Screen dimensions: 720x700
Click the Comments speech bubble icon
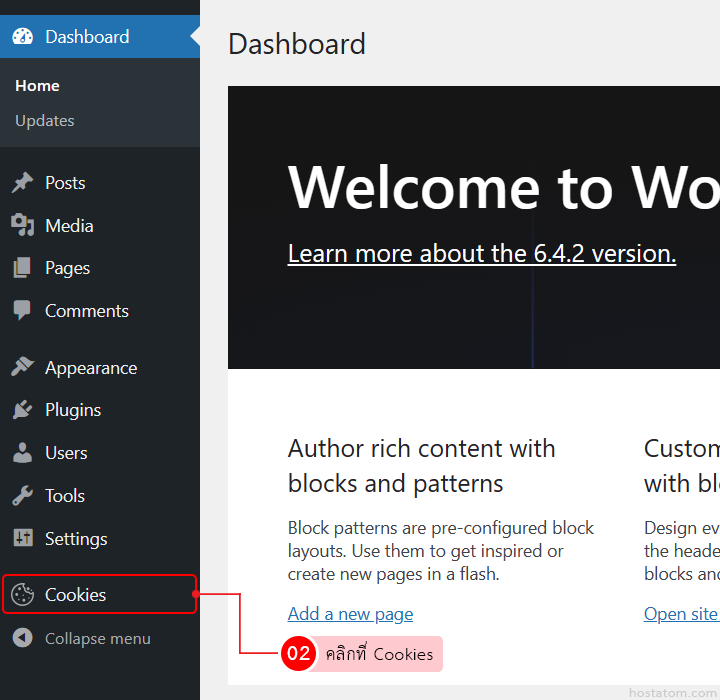pyautogui.click(x=22, y=311)
